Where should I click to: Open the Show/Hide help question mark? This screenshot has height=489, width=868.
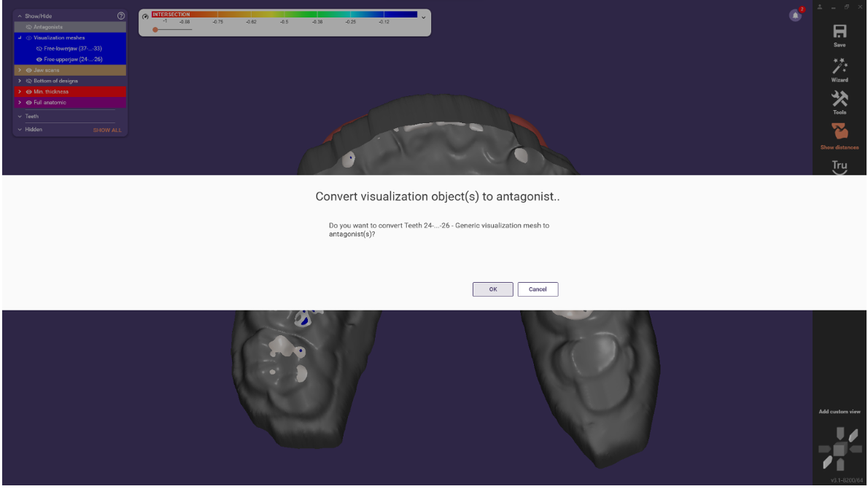pos(121,15)
